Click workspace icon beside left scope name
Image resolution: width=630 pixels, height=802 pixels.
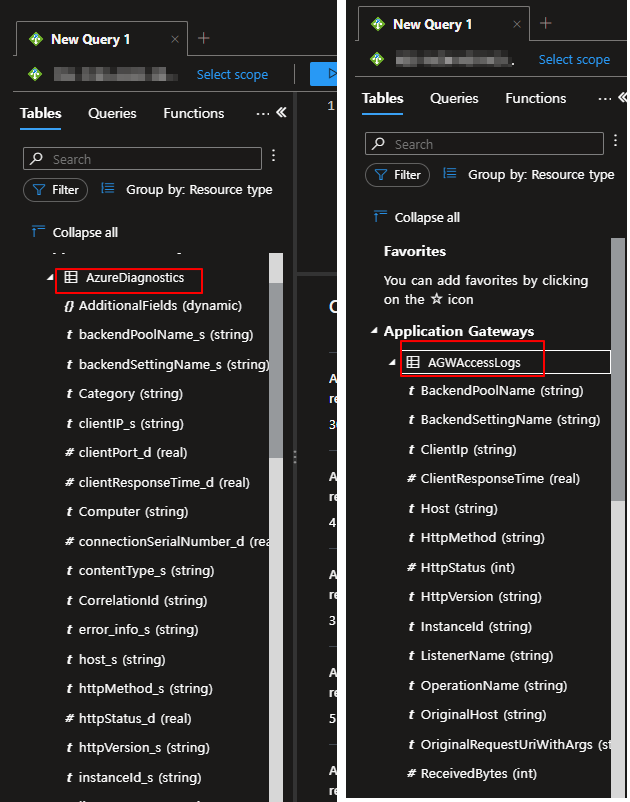pos(35,75)
